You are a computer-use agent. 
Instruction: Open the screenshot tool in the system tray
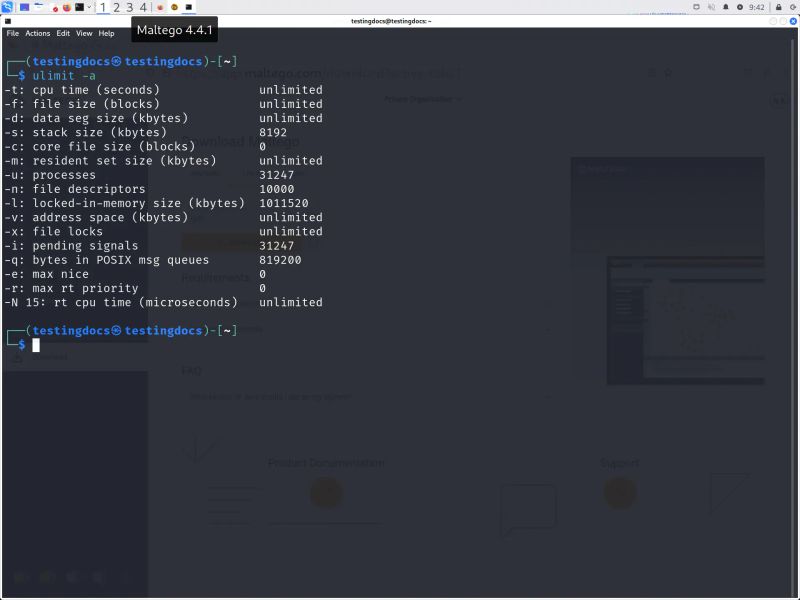696,5
